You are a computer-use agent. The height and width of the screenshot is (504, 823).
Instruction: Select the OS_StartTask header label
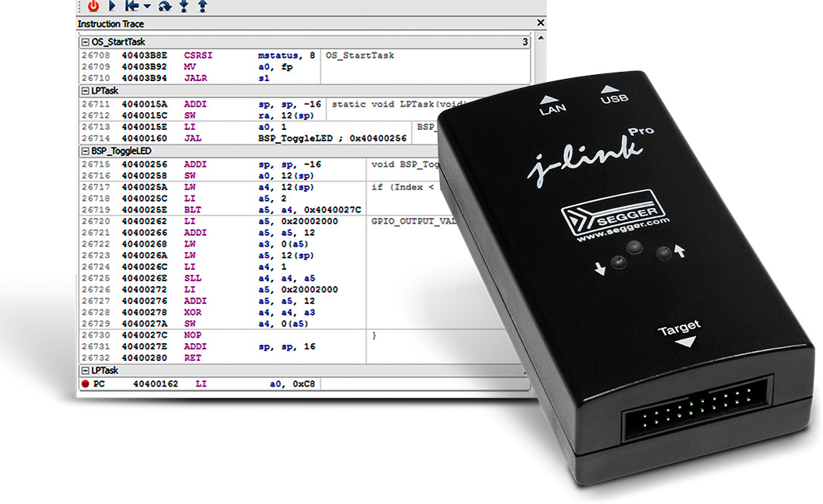(118, 42)
